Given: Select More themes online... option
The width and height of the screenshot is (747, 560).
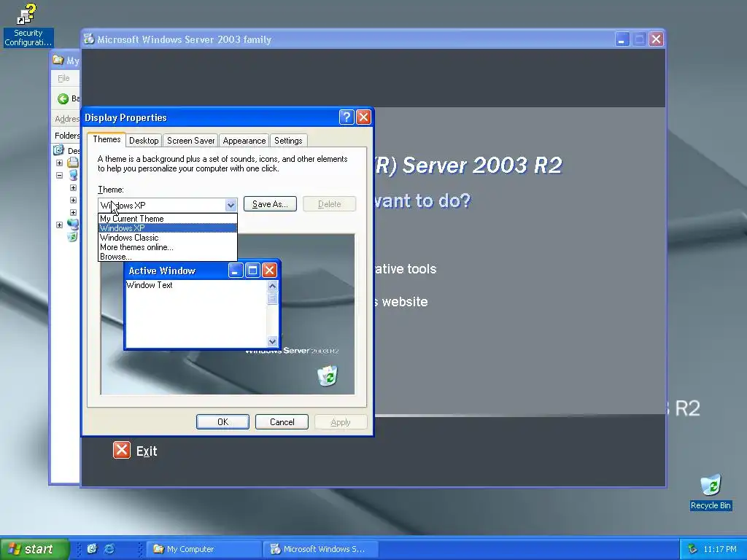Looking at the screenshot, I should point(168,247).
